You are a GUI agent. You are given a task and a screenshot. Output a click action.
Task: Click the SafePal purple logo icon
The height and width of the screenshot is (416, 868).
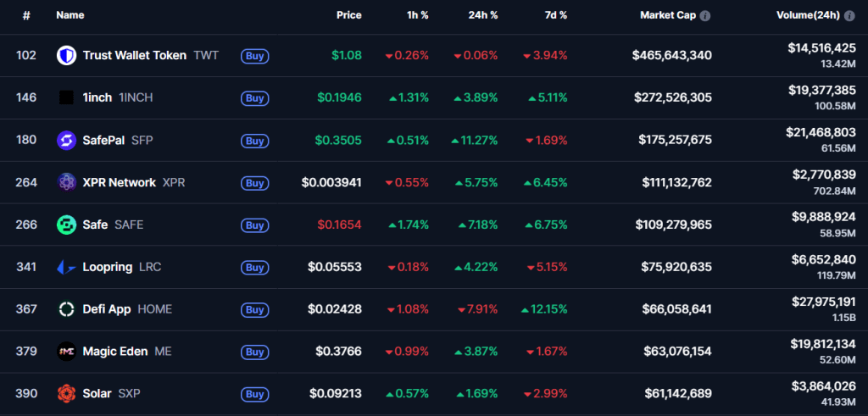point(66,140)
